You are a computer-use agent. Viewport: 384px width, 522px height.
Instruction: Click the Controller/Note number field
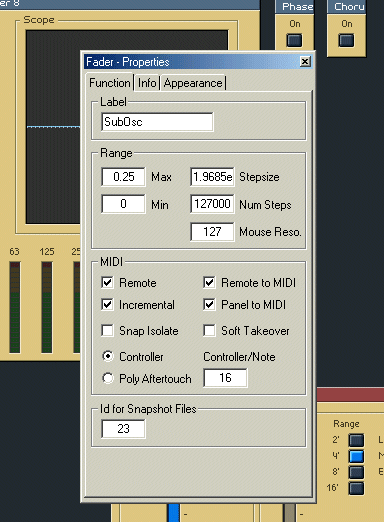(225, 378)
